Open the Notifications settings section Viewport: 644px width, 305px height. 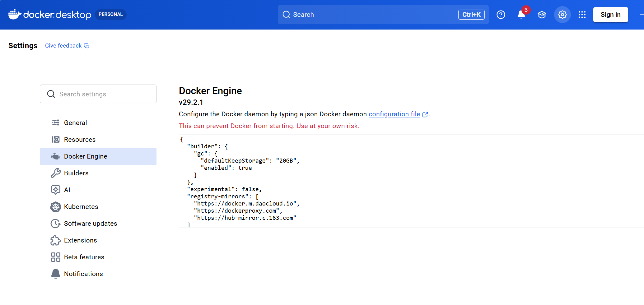(98, 274)
